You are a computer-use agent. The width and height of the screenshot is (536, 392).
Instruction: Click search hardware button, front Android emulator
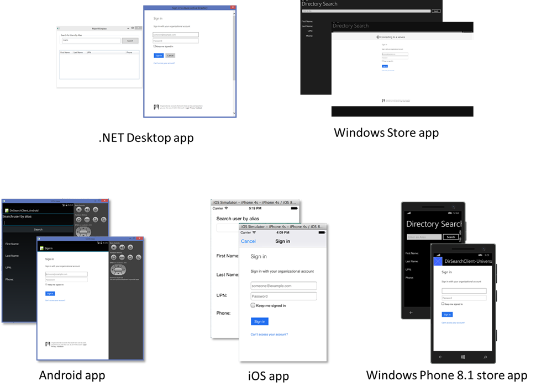(x=139, y=257)
